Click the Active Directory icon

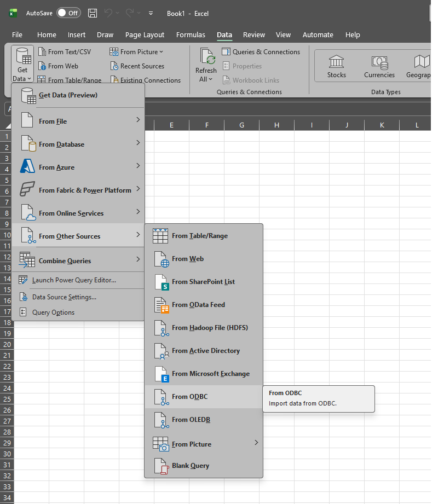[x=161, y=351]
